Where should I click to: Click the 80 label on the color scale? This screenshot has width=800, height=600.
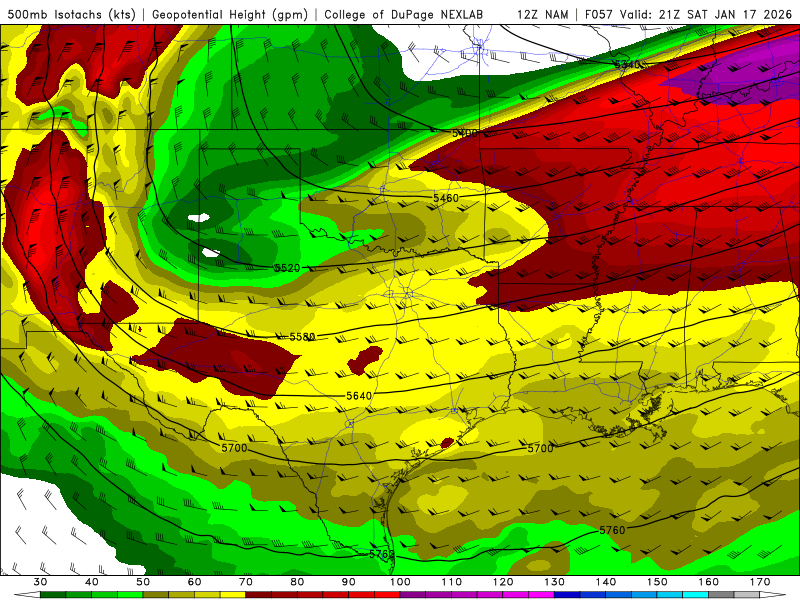point(297,582)
